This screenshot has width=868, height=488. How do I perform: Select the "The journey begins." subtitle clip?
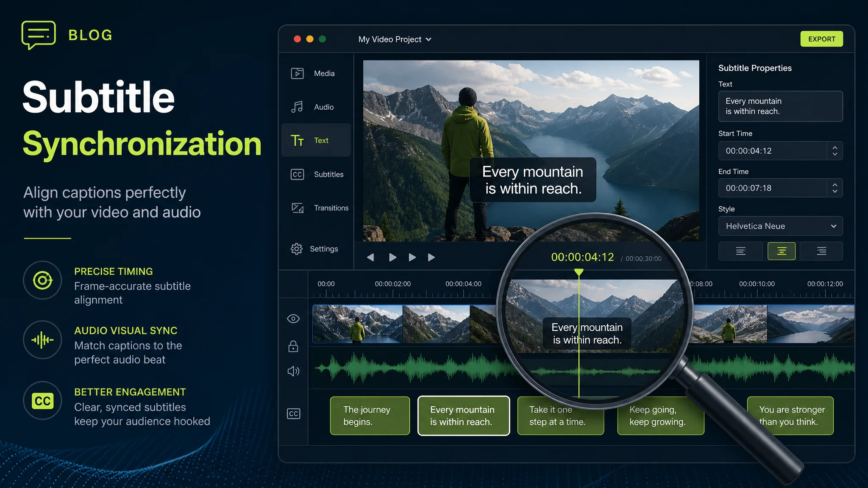(x=370, y=416)
